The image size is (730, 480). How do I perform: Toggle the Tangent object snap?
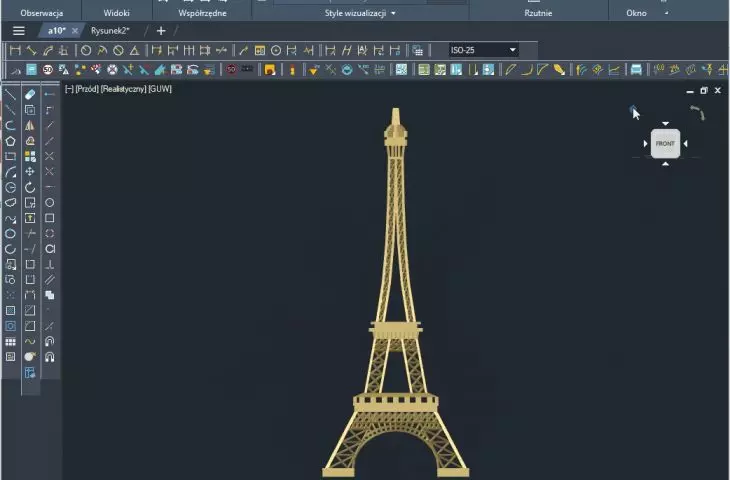tap(49, 249)
